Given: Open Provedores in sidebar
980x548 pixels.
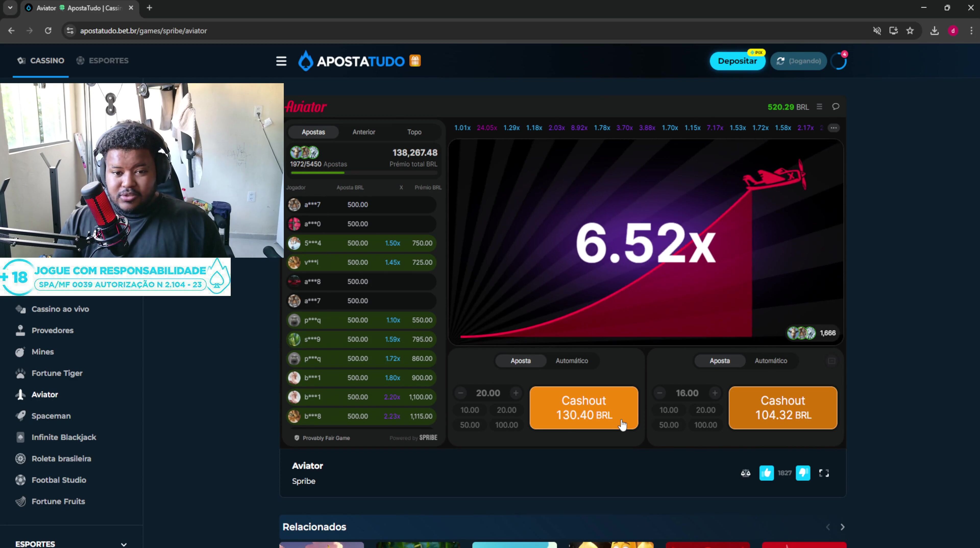Looking at the screenshot, I should [53, 330].
